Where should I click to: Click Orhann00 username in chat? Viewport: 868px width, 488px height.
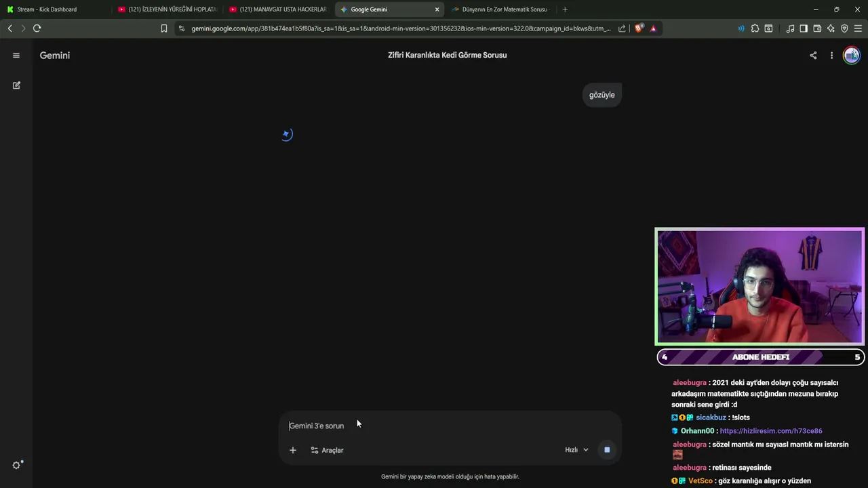tap(697, 431)
